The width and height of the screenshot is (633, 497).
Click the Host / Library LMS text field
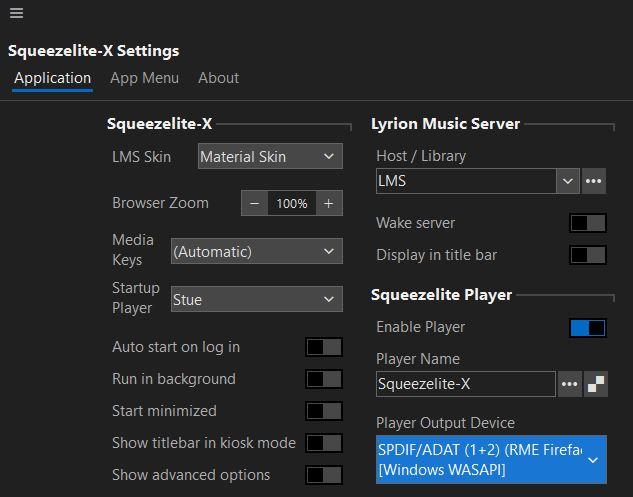point(466,181)
